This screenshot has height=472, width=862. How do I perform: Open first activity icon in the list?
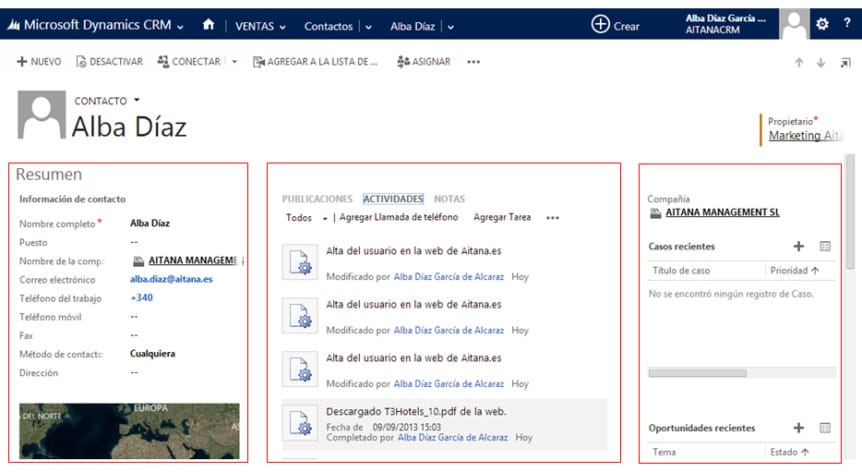300,264
